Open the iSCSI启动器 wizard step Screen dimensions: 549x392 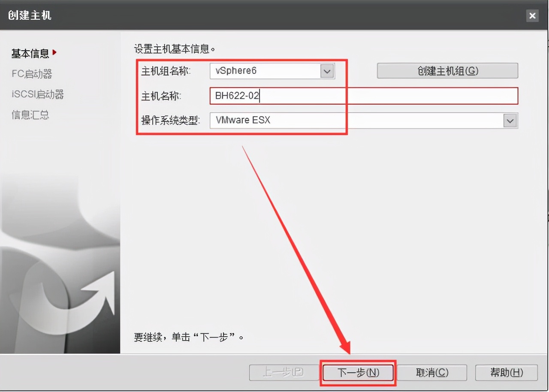[x=37, y=94]
